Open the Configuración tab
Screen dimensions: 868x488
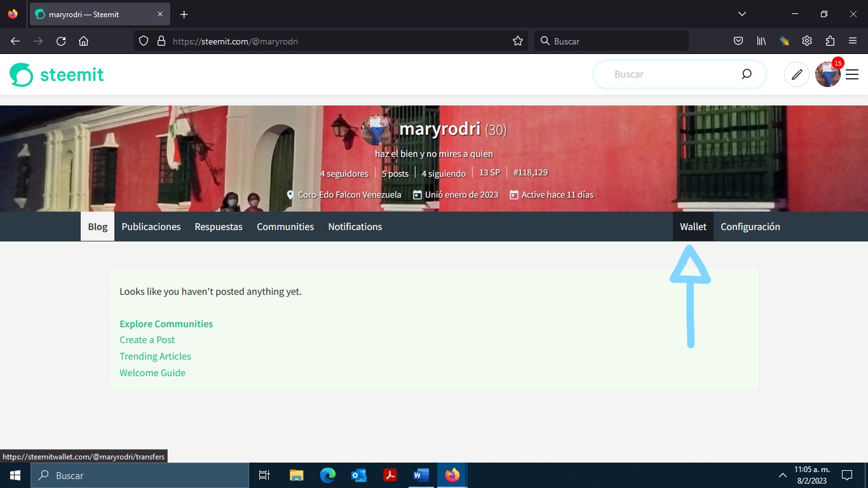750,227
